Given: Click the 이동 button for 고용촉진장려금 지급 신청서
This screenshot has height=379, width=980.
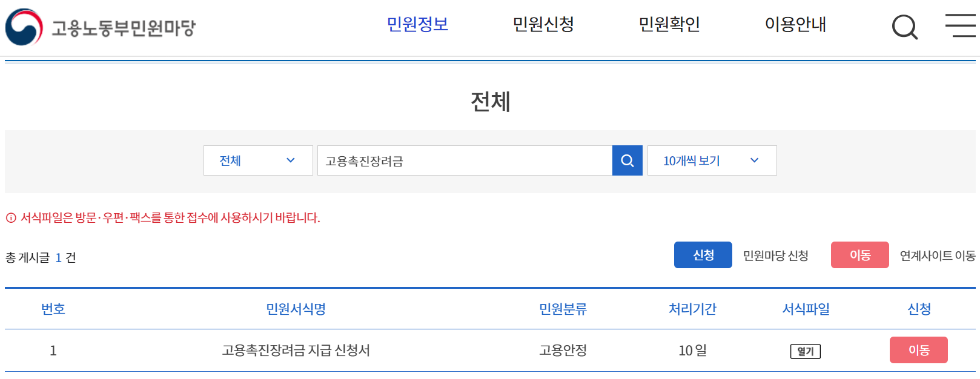Looking at the screenshot, I should [x=918, y=349].
